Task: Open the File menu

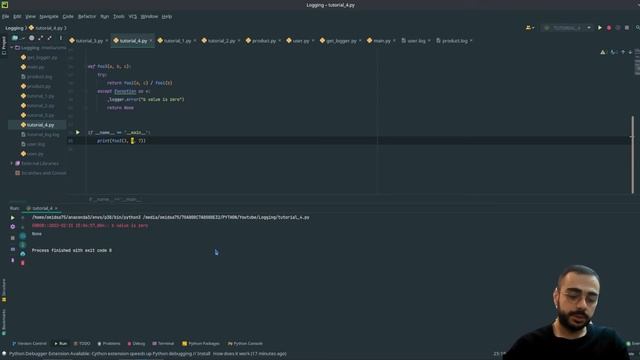Action: point(5,16)
